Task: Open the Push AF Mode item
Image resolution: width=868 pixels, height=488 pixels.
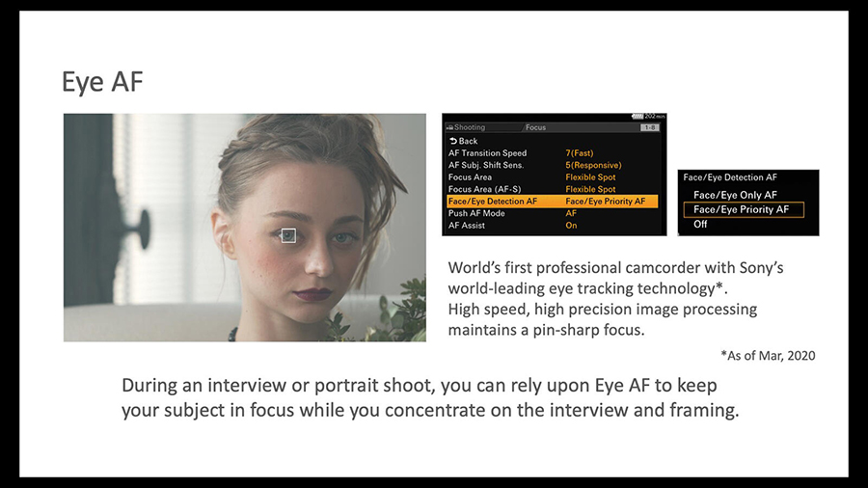Action: tap(476, 213)
